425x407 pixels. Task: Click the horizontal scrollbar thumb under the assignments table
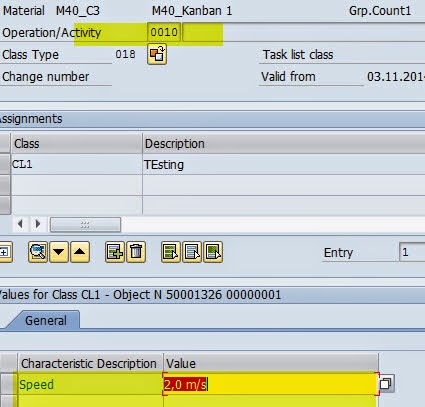pos(85,224)
